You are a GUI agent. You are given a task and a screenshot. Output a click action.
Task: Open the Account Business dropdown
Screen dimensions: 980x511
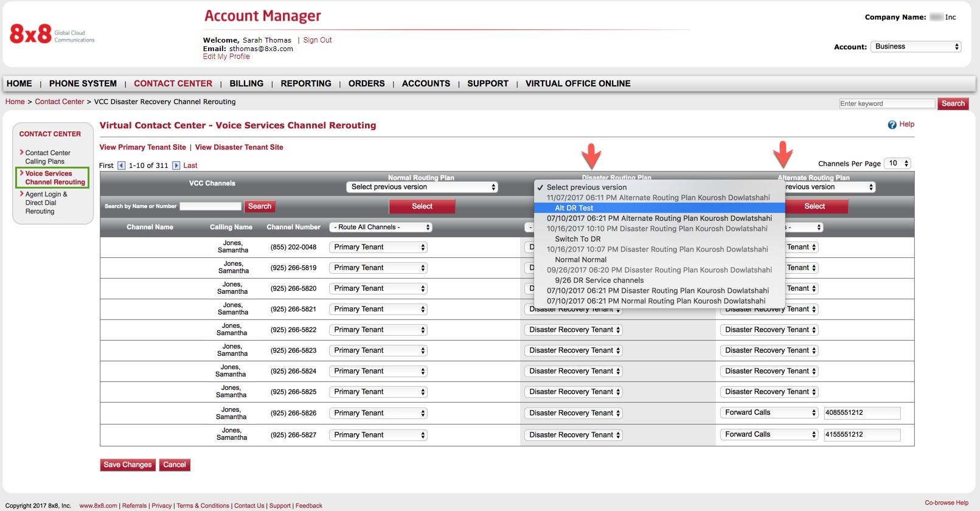coord(916,47)
